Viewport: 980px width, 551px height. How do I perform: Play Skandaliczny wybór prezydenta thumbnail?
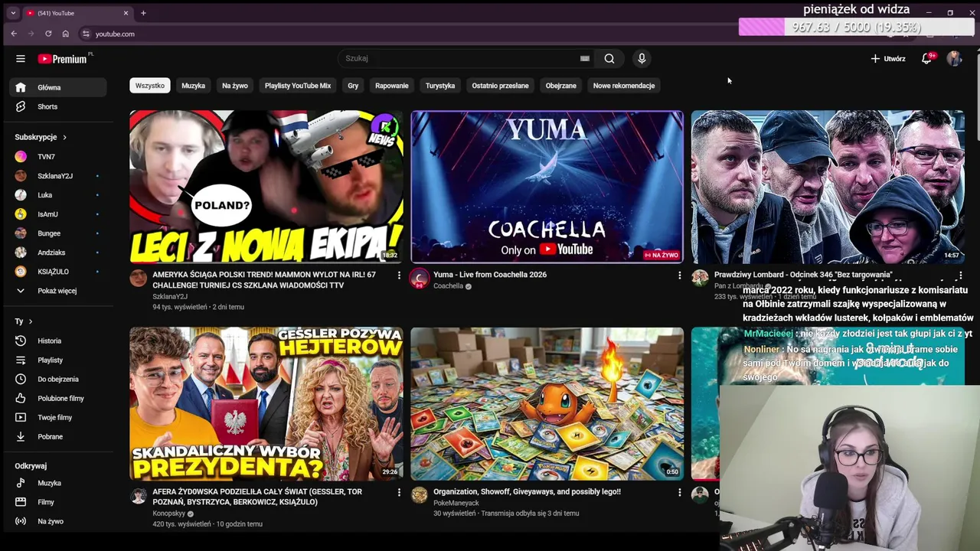pos(266,404)
